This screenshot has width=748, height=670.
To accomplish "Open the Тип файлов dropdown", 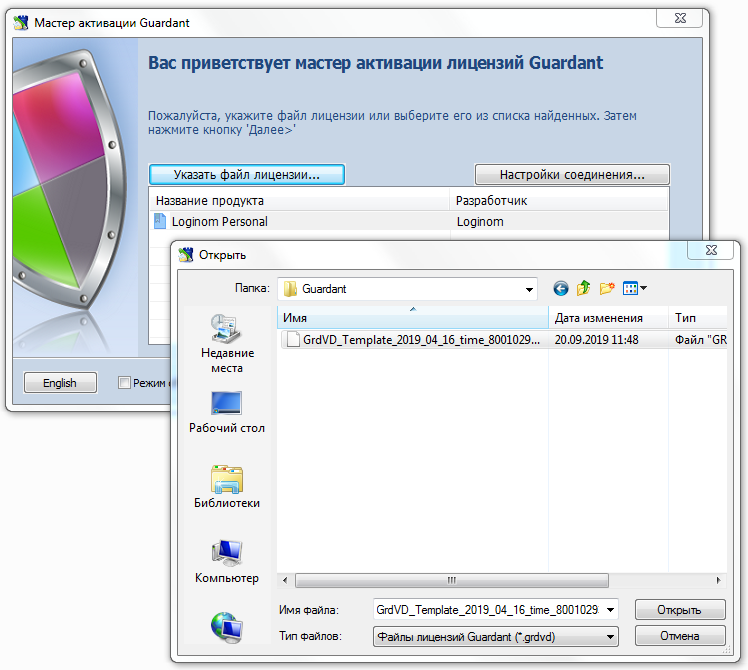I will (611, 636).
